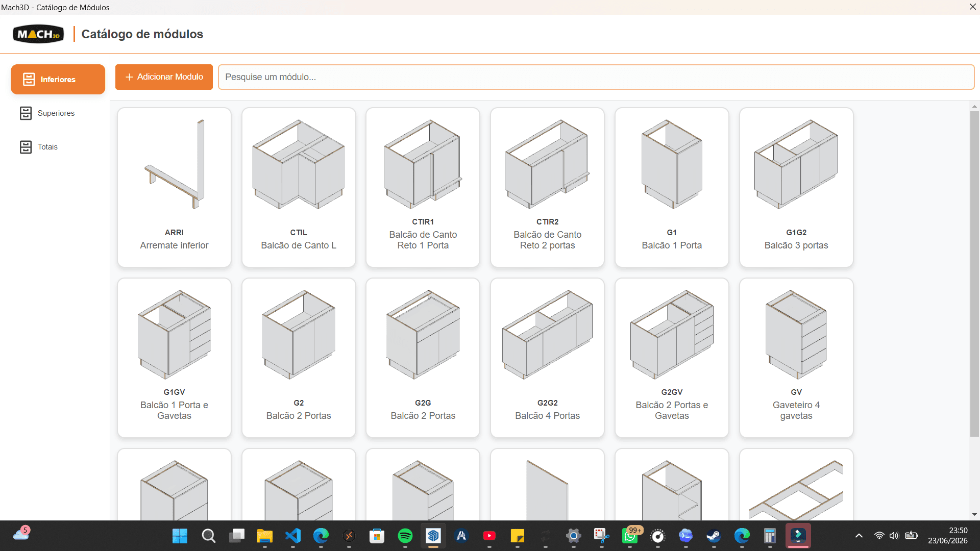Open File Explorer from taskbar
Image resolution: width=980 pixels, height=551 pixels.
[x=264, y=536]
